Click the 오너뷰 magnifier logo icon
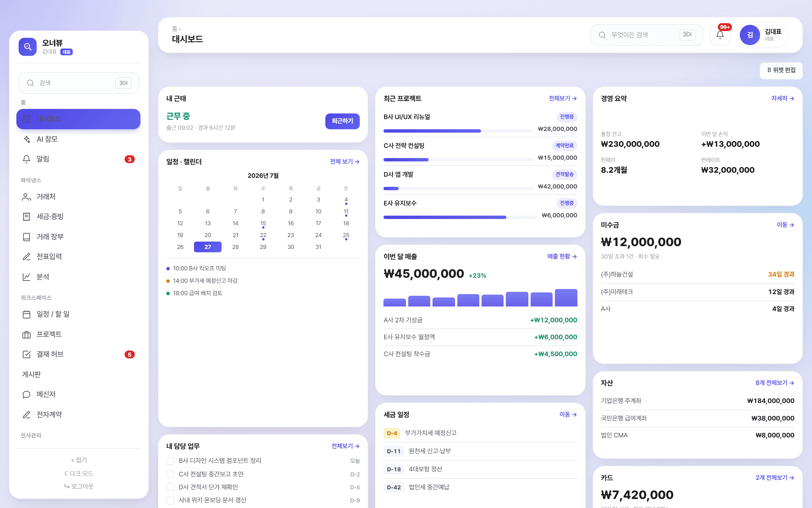 point(28,47)
